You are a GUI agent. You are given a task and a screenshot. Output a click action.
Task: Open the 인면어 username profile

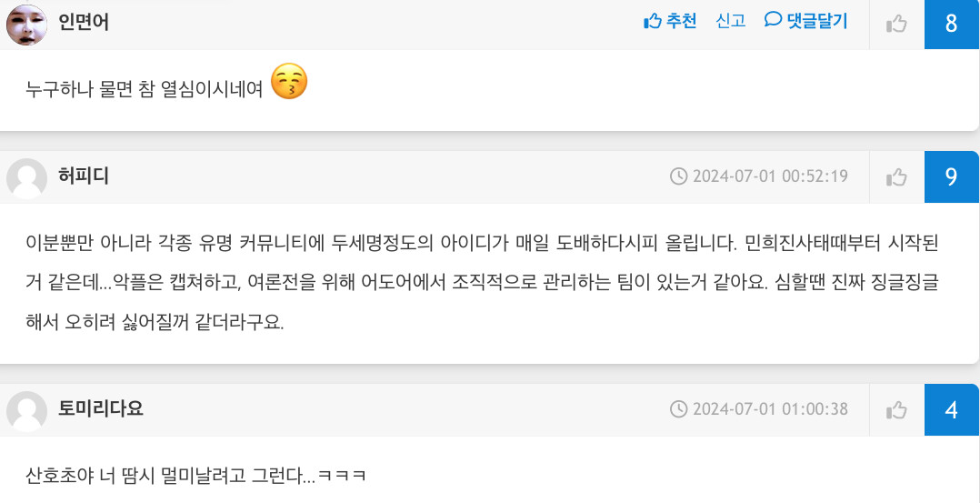pos(84,23)
